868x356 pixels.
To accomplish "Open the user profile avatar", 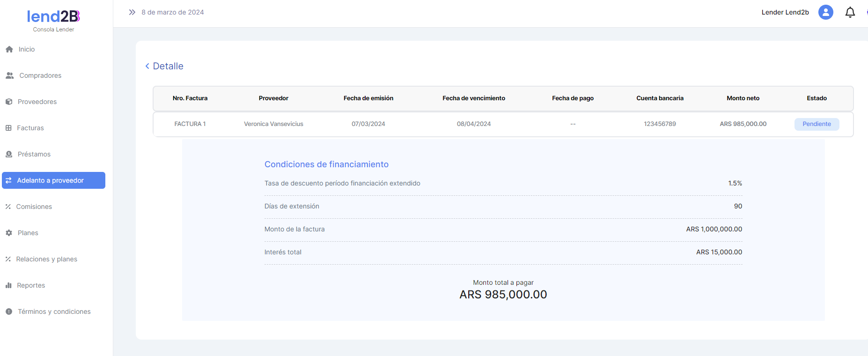I will pyautogui.click(x=825, y=12).
